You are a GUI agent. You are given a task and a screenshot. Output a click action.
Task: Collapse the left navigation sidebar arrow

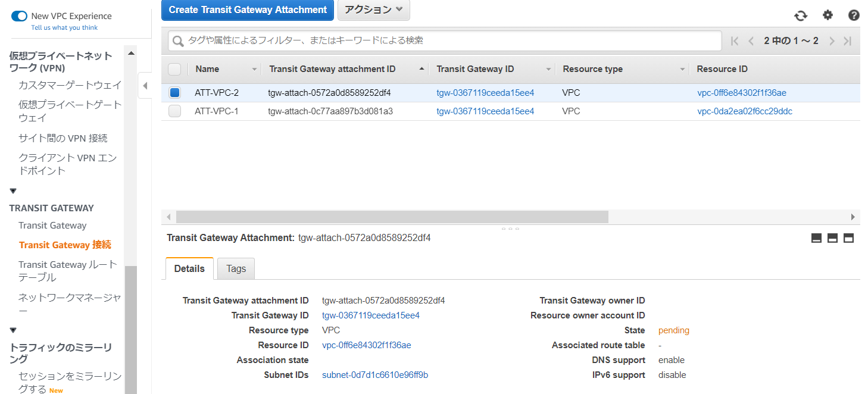tap(145, 86)
